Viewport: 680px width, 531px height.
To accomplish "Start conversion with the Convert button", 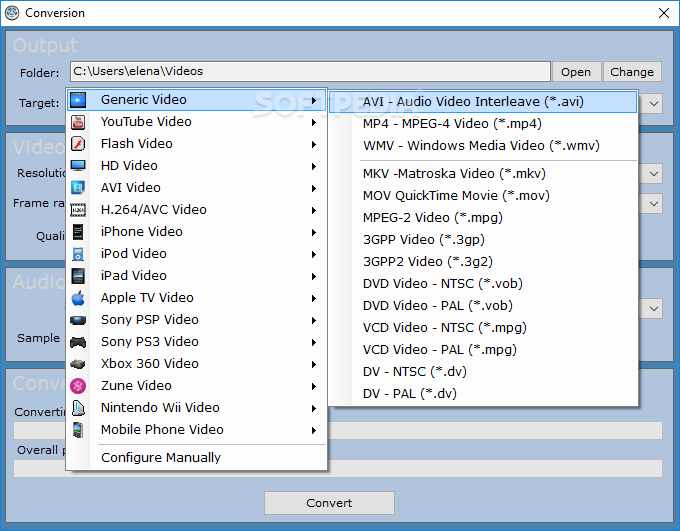I will [x=329, y=503].
